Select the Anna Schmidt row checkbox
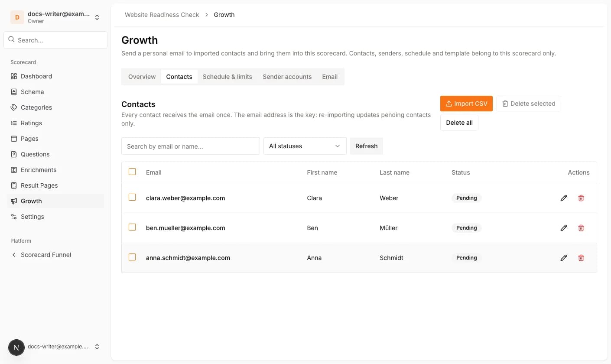The image size is (611, 364). pyautogui.click(x=132, y=257)
